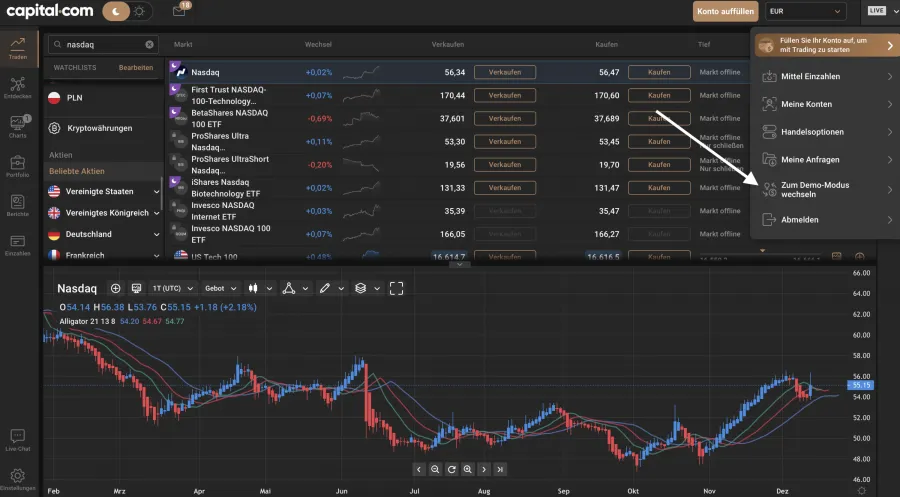Select Abmelden to log out
Viewport: 900px width, 497px height.
pos(827,219)
